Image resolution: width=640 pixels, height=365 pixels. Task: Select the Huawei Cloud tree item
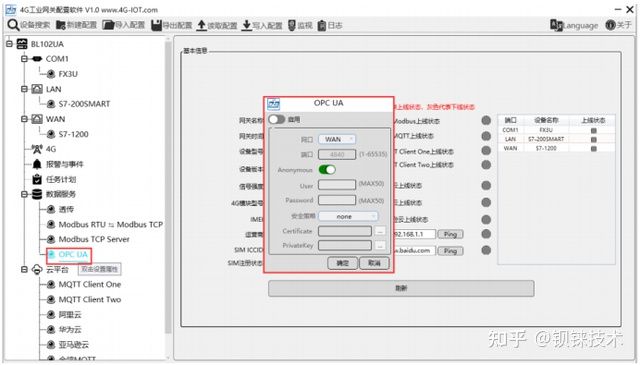[70, 329]
